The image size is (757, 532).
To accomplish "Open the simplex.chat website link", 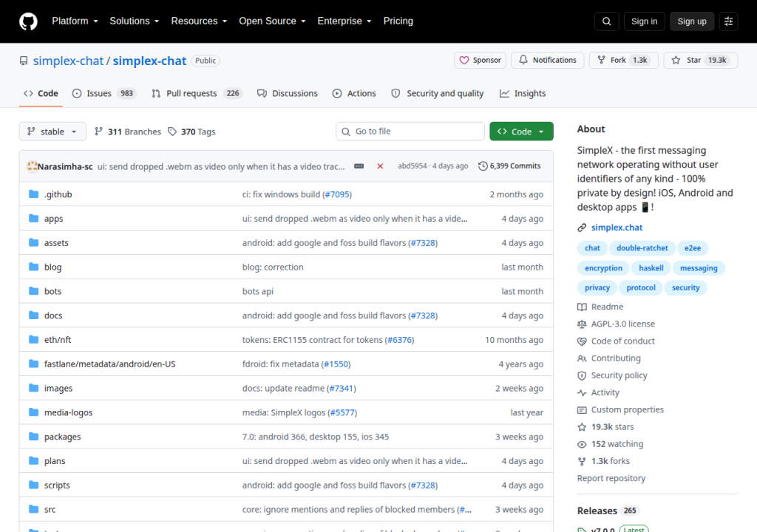I will click(617, 228).
